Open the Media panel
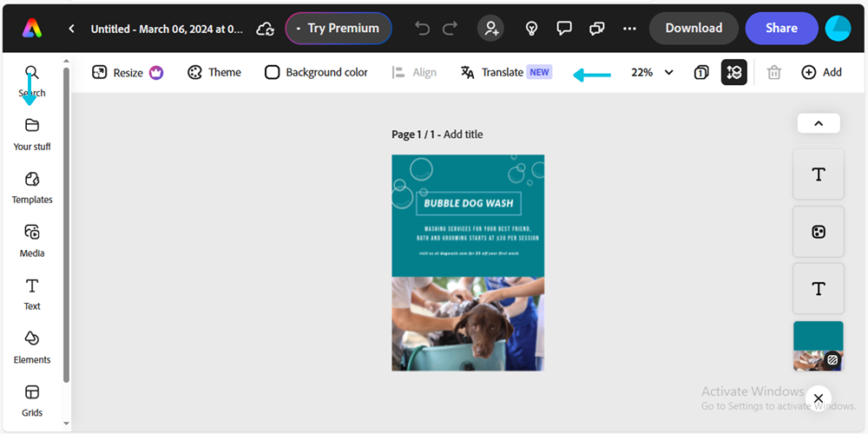The width and height of the screenshot is (868, 434). point(32,241)
